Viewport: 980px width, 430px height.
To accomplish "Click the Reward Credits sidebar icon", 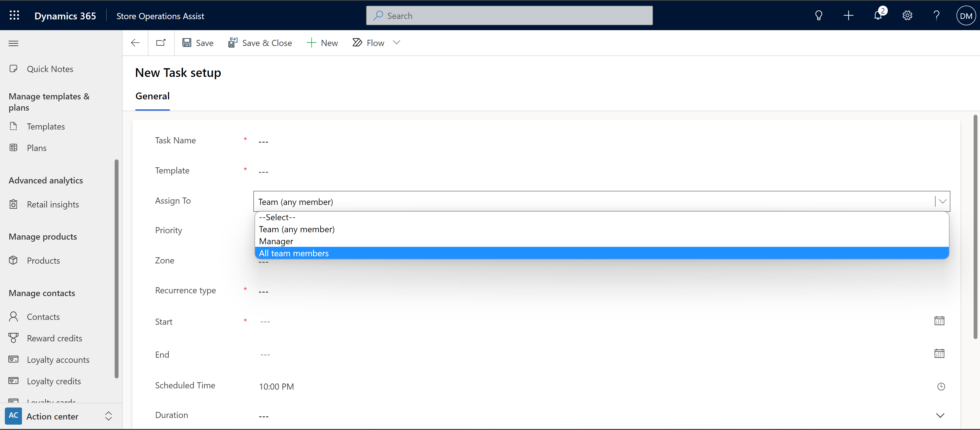I will pos(14,338).
